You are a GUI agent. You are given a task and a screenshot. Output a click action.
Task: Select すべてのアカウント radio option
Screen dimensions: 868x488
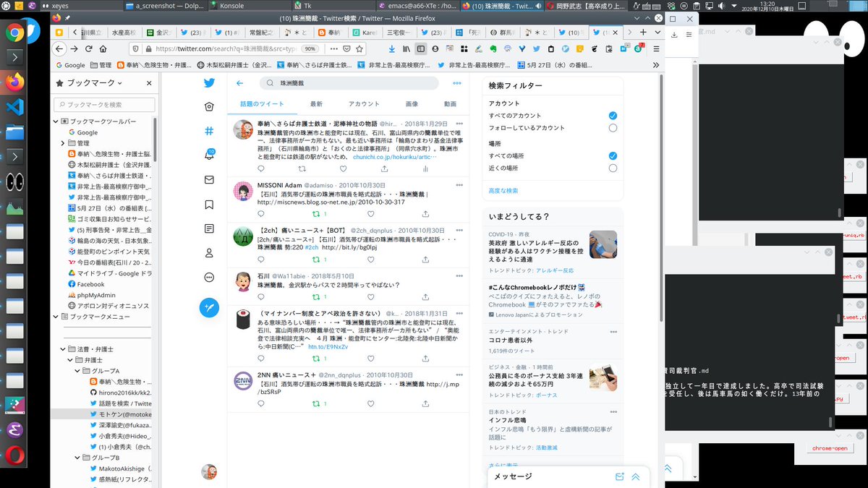613,116
